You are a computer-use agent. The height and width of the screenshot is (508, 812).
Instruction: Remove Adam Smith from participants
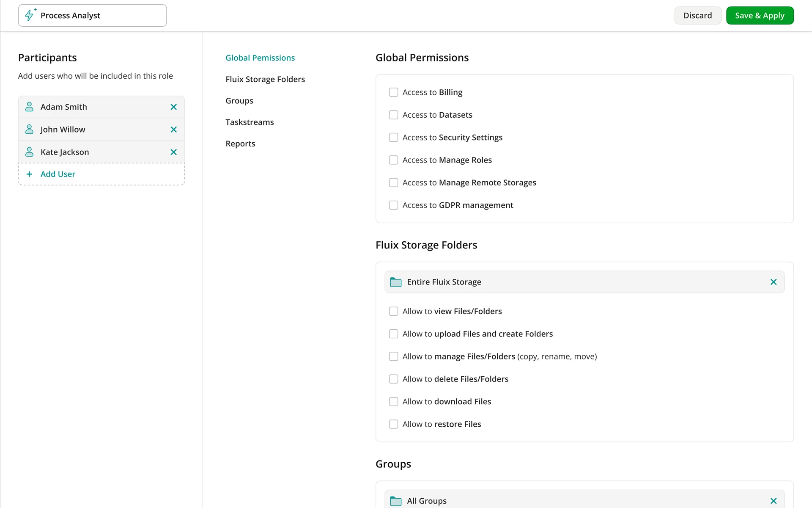(x=173, y=107)
